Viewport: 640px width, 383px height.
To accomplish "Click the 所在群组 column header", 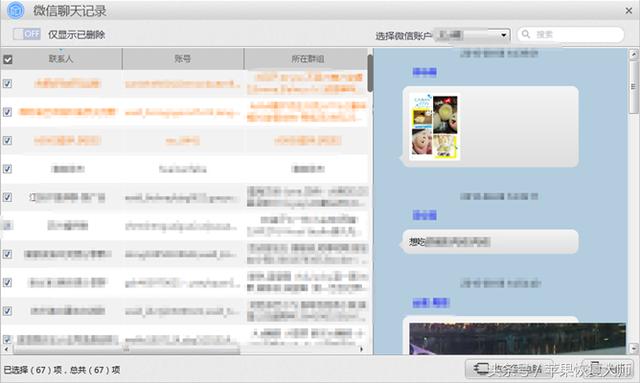I will pyautogui.click(x=307, y=59).
